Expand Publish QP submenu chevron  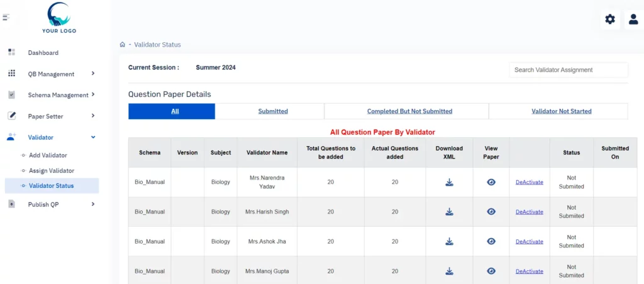pos(93,204)
